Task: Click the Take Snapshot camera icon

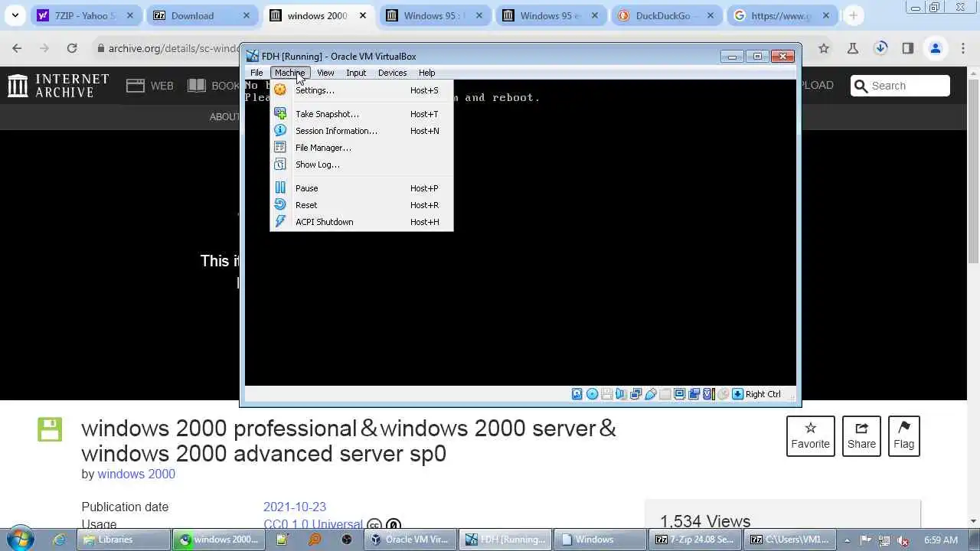Action: tap(280, 113)
